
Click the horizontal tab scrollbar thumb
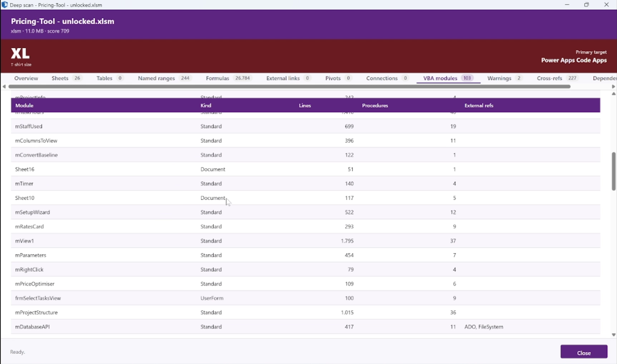[x=289, y=87]
